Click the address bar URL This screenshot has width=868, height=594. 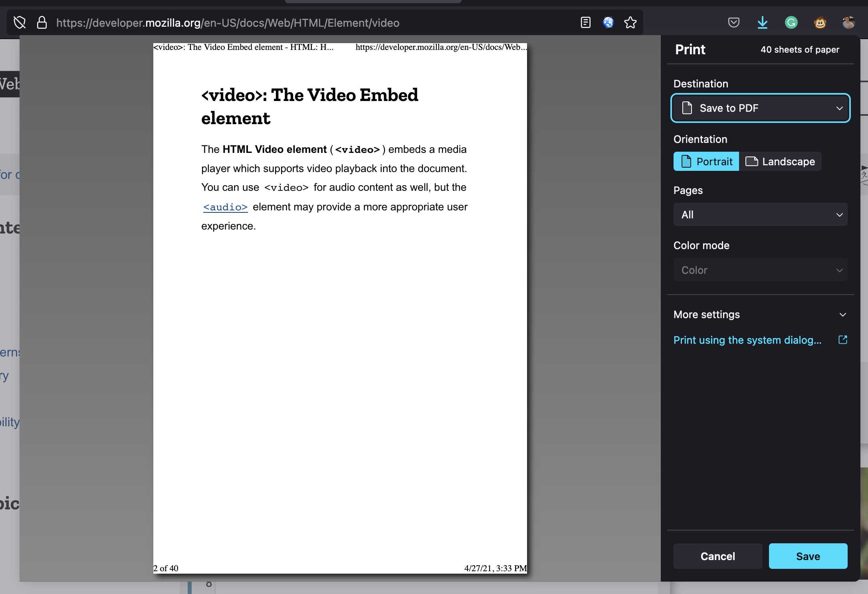click(228, 23)
